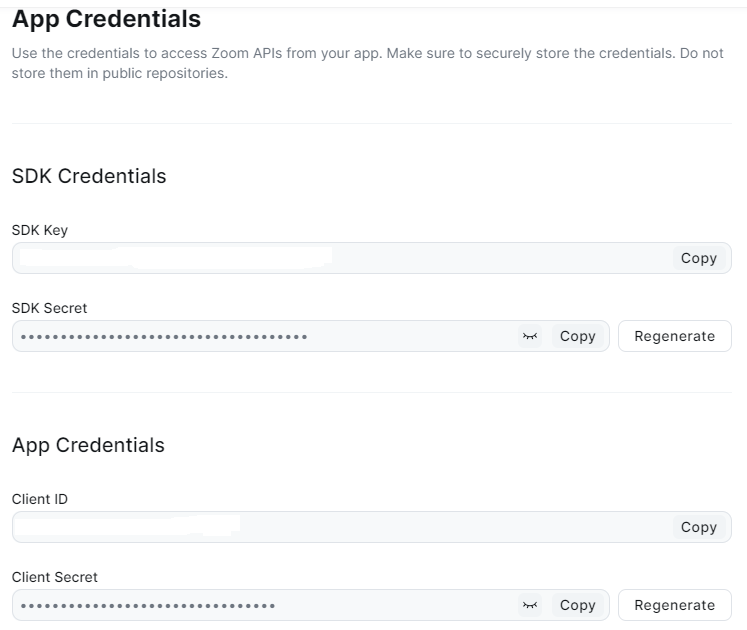Click the Client Secret field label
The height and width of the screenshot is (630, 747).
coord(55,577)
